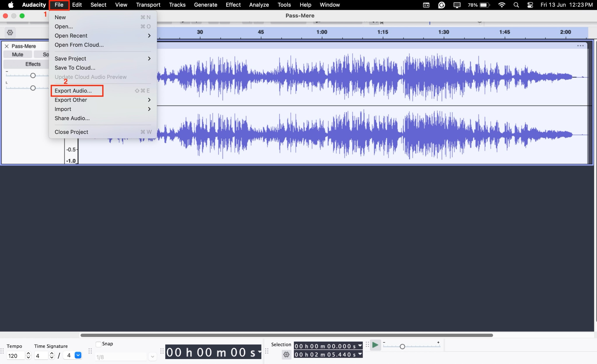597x364 pixels.
Task: Select Save To Cloud... menu item
Action: click(x=103, y=68)
